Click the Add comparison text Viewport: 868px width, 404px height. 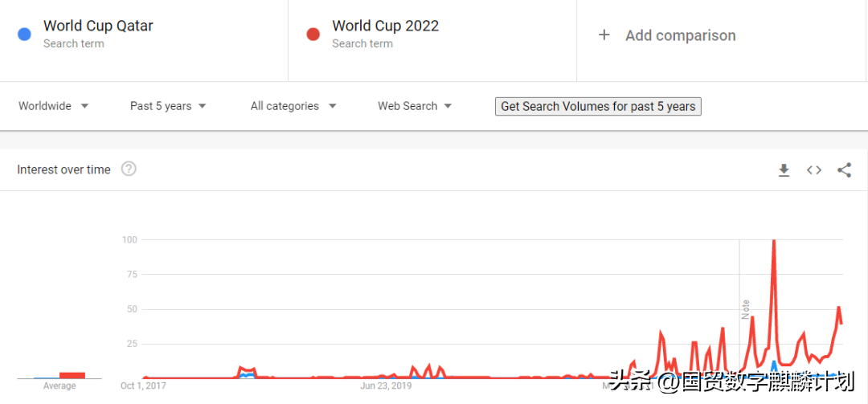[x=680, y=35]
